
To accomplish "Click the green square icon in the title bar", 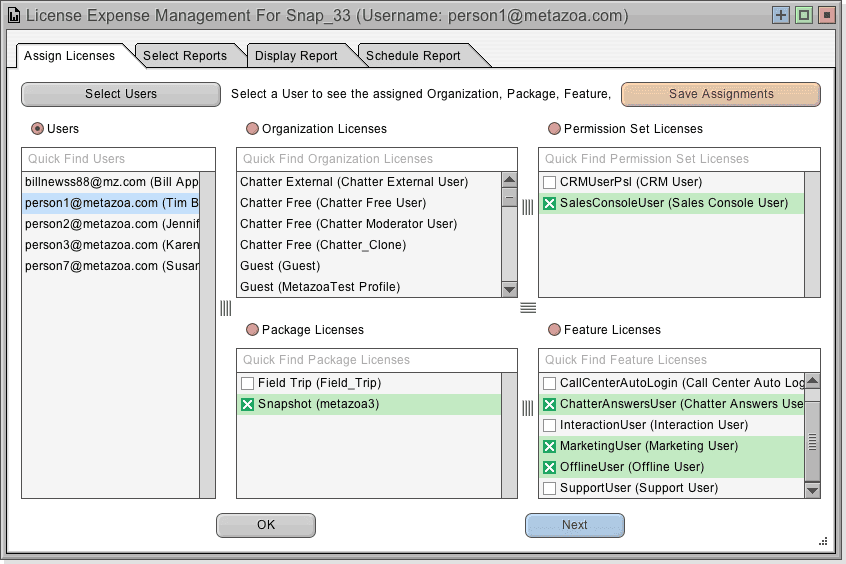I will pyautogui.click(x=803, y=15).
